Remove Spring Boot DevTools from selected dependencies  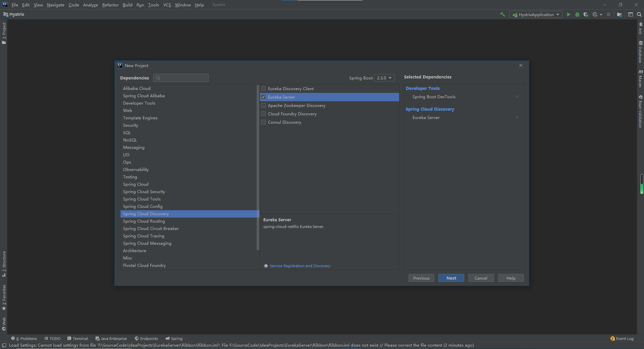(x=517, y=97)
